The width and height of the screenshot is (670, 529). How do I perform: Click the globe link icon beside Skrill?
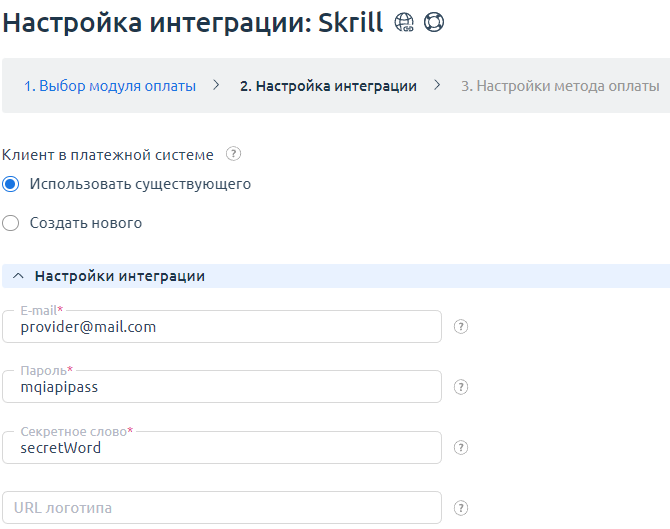pos(404,23)
